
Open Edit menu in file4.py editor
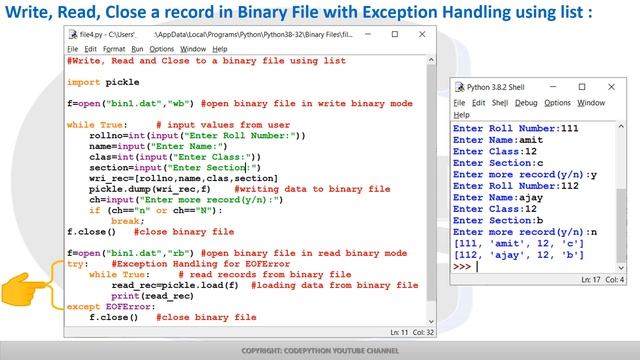coord(91,49)
